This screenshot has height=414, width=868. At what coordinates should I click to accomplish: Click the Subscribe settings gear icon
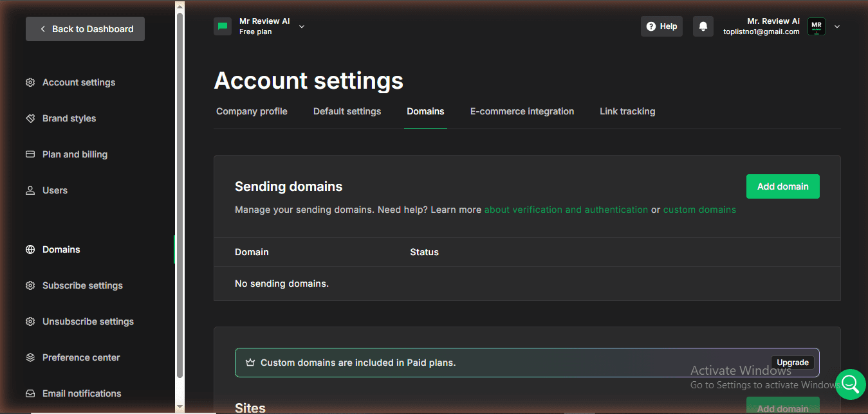pyautogui.click(x=30, y=285)
